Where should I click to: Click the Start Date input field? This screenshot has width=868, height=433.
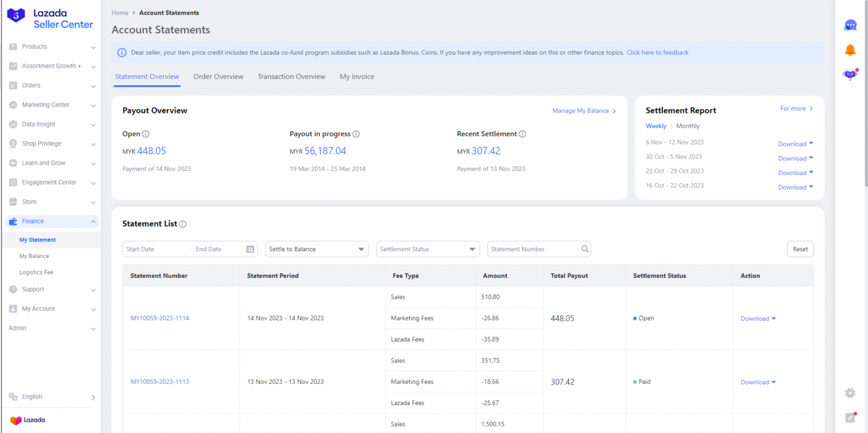click(154, 249)
